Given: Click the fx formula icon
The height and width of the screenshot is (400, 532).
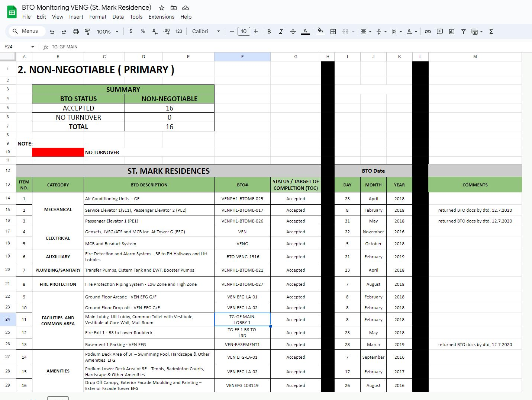Looking at the screenshot, I should 46,47.
